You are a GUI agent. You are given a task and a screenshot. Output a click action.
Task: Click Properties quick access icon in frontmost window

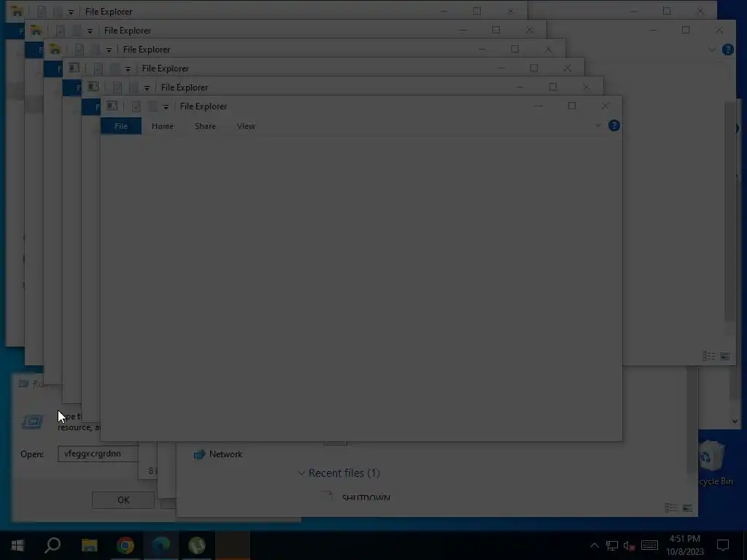[136, 106]
